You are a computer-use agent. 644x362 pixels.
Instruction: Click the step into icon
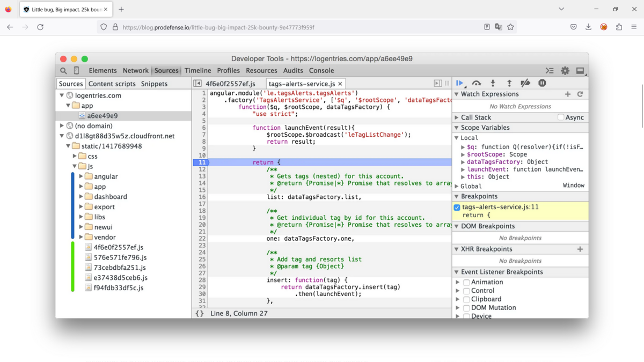click(x=493, y=83)
